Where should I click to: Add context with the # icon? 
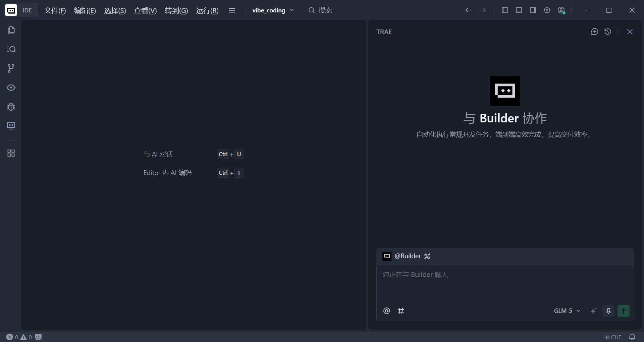tap(401, 311)
